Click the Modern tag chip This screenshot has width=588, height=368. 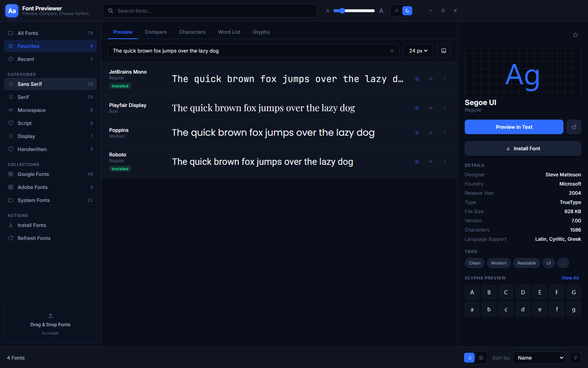click(499, 263)
